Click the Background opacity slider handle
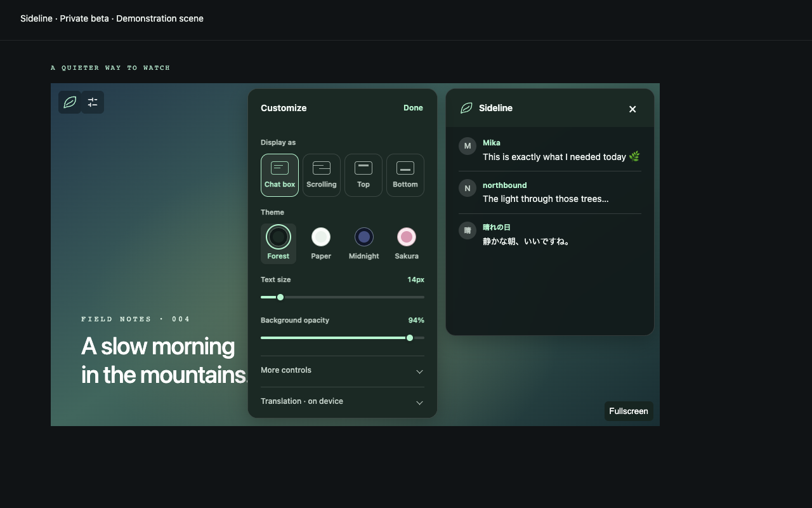The width and height of the screenshot is (812, 508). pyautogui.click(x=410, y=338)
